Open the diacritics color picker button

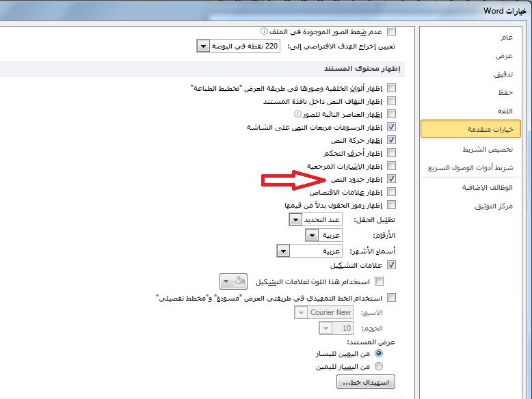point(233,281)
